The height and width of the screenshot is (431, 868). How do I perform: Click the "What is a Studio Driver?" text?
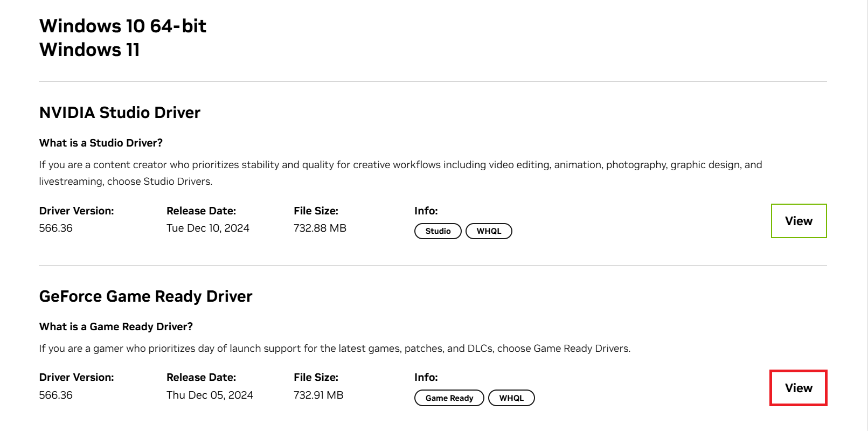pos(101,143)
